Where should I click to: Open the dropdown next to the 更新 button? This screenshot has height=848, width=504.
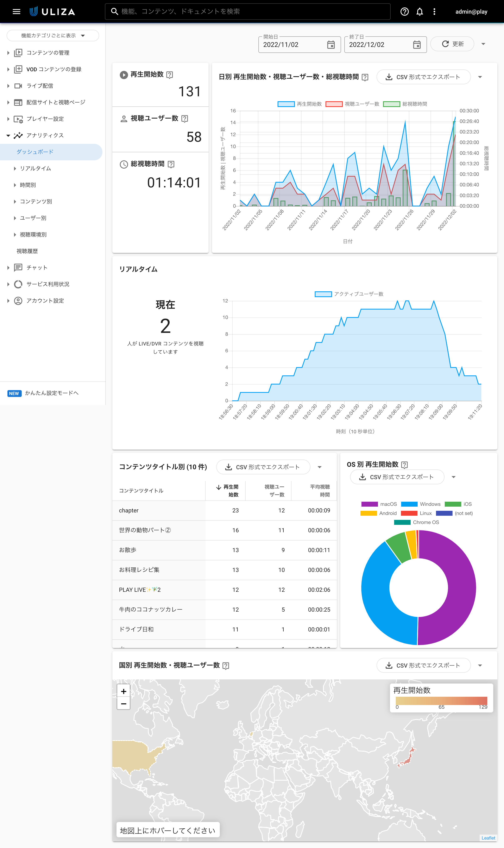pos(483,44)
